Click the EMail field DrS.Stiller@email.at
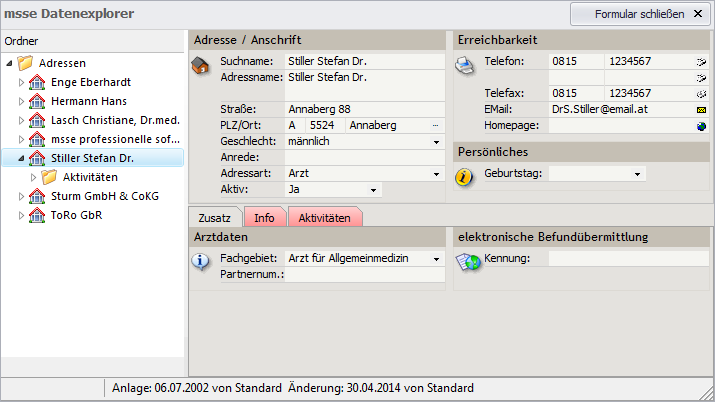The image size is (715, 402). click(622, 109)
